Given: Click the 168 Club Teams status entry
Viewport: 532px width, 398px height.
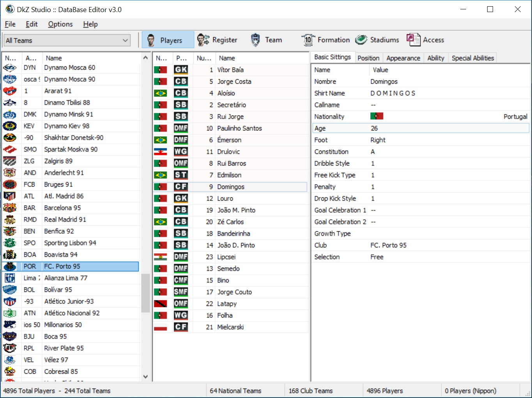Looking at the screenshot, I should [x=311, y=391].
